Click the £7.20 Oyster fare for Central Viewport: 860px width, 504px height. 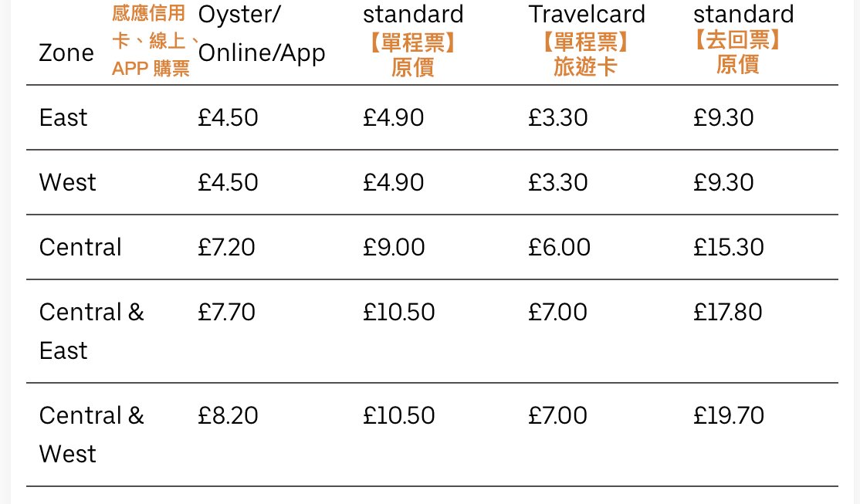pyautogui.click(x=226, y=247)
